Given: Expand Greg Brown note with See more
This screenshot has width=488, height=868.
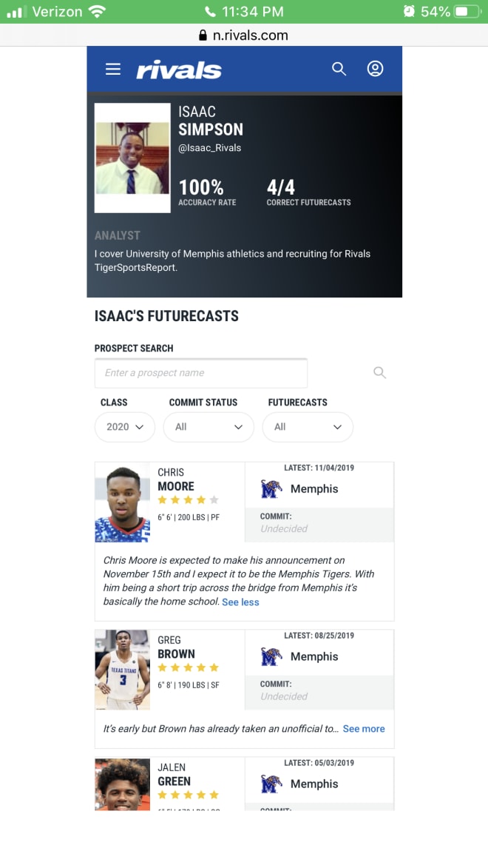Looking at the screenshot, I should pyautogui.click(x=364, y=728).
